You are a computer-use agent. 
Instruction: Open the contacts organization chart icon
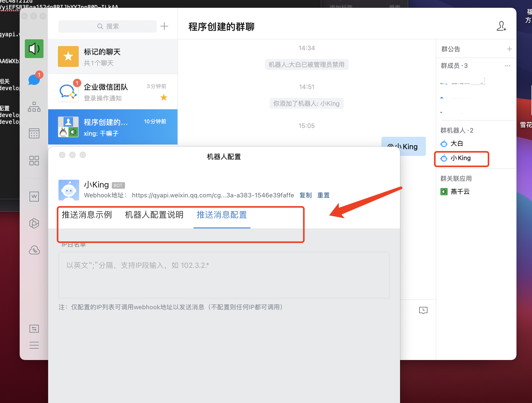(x=34, y=107)
